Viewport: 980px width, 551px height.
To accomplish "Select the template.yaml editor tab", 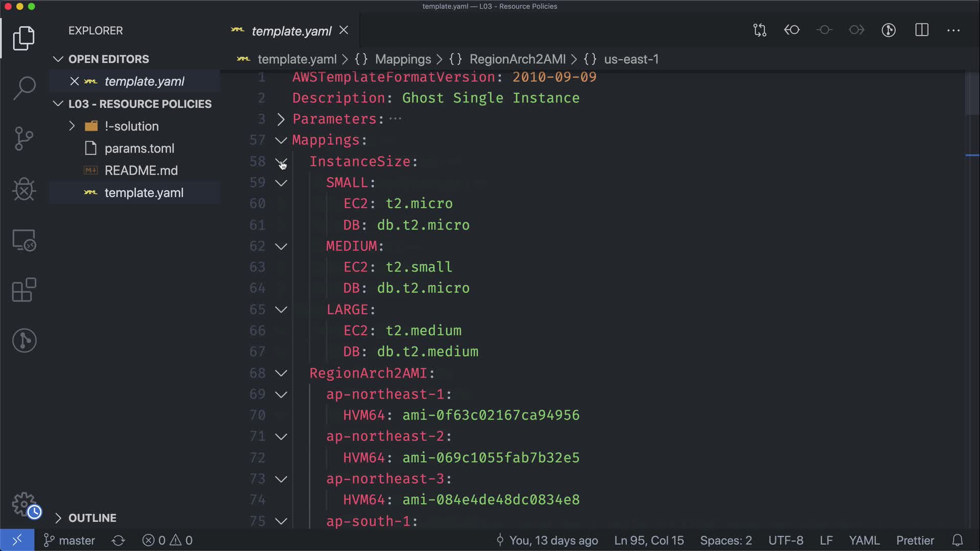I will 291,31.
